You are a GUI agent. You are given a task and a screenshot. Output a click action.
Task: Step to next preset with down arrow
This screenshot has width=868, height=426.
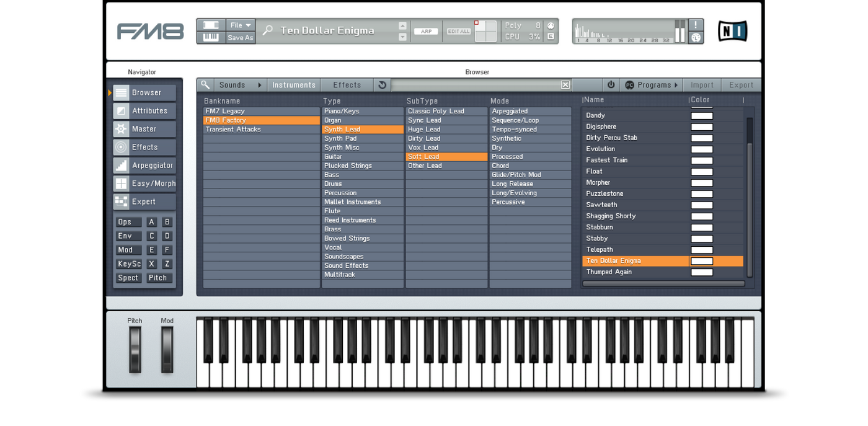coord(402,37)
